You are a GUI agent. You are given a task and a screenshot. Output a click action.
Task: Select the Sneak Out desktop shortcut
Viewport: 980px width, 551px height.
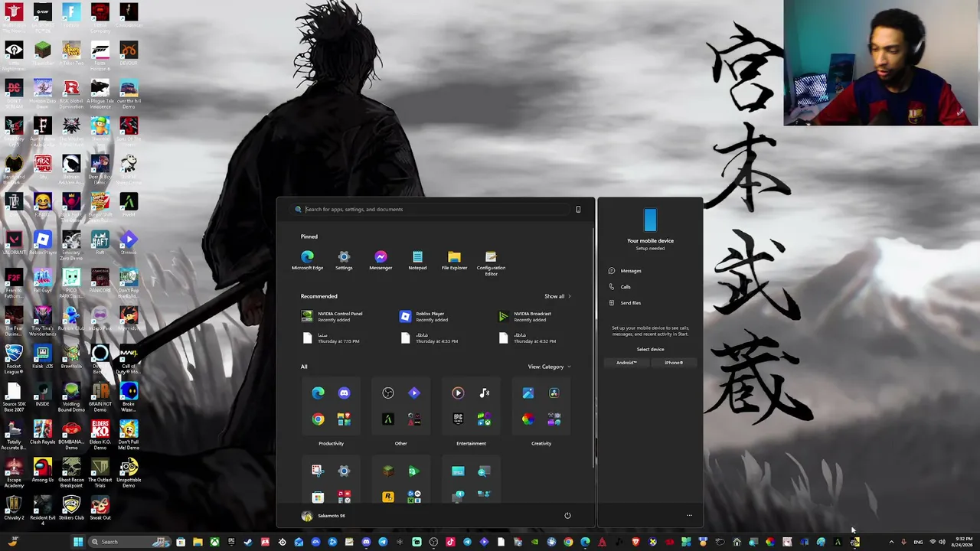(x=100, y=507)
